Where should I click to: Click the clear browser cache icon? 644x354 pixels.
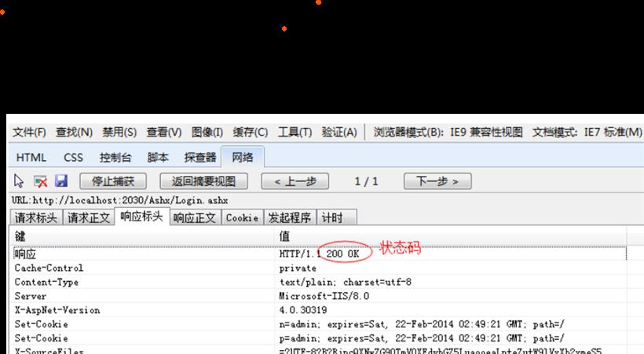click(40, 181)
